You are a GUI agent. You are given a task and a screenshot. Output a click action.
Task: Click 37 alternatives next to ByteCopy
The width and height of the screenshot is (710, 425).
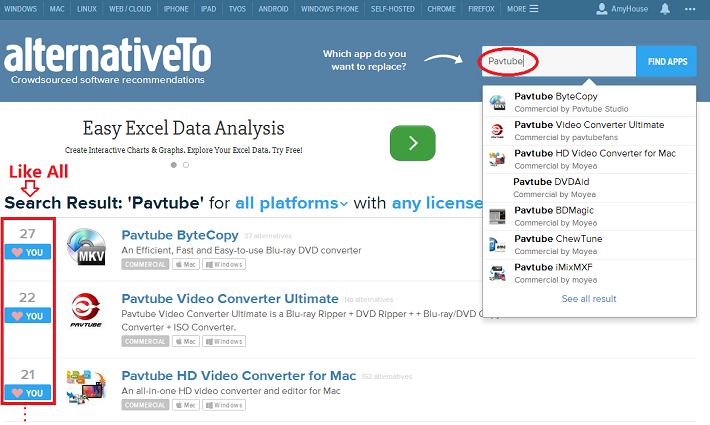(268, 236)
